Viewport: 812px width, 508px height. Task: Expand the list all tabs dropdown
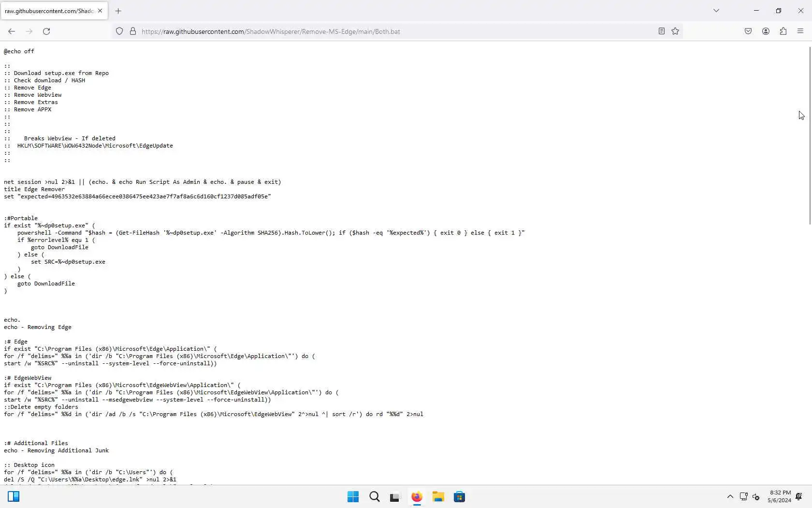point(716,11)
